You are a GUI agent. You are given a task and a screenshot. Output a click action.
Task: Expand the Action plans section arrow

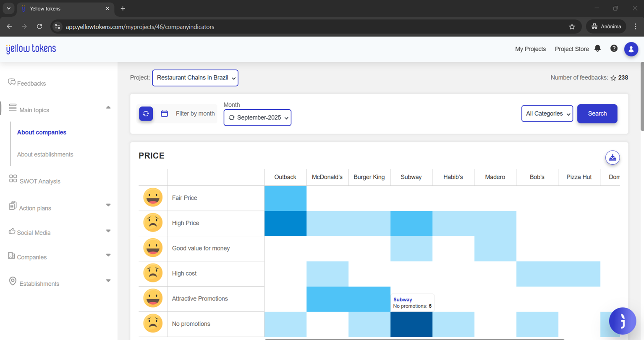coord(108,205)
